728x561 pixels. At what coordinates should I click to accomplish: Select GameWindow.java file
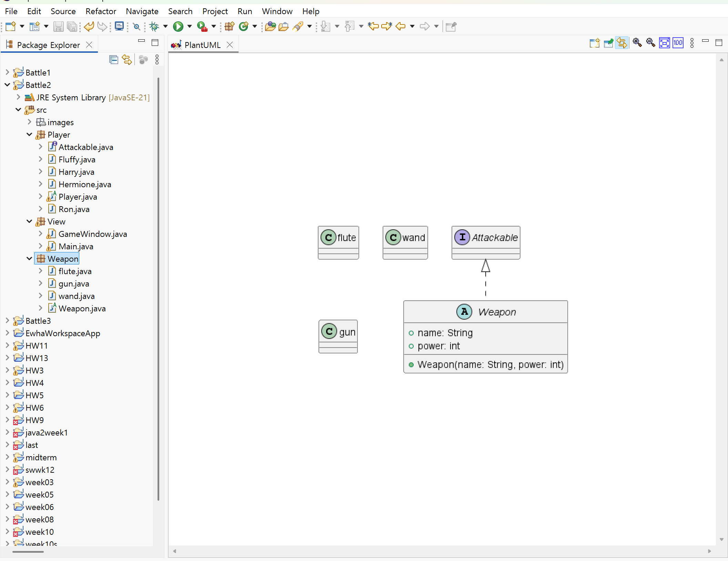[x=92, y=234]
